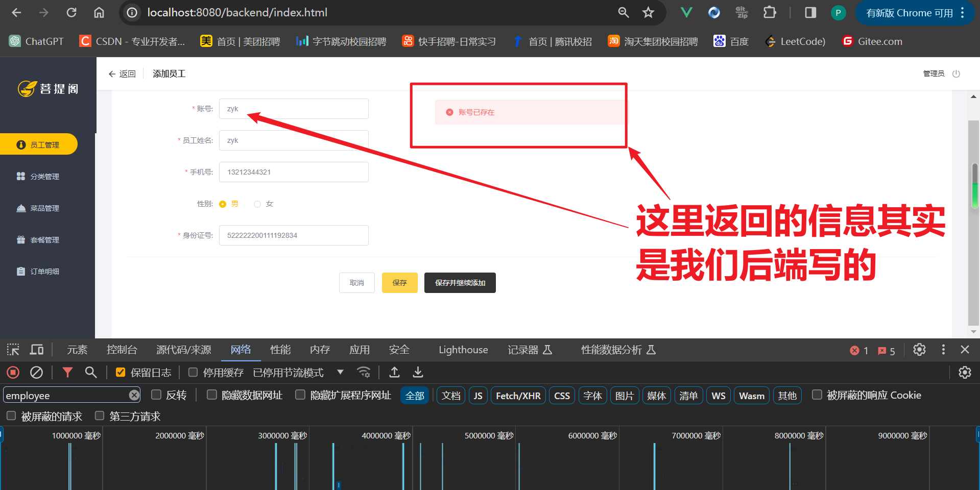The height and width of the screenshot is (490, 980).
Task: Click the browser back arrow
Action: [x=16, y=13]
